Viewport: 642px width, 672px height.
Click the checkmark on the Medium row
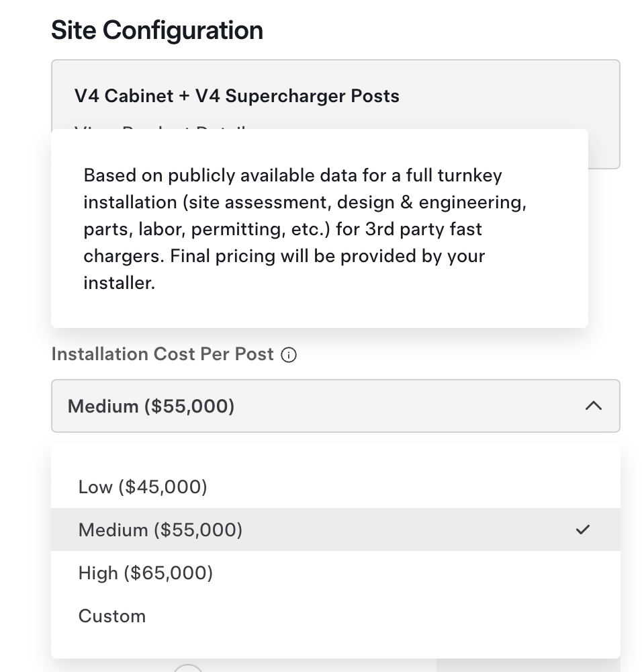pyautogui.click(x=583, y=530)
